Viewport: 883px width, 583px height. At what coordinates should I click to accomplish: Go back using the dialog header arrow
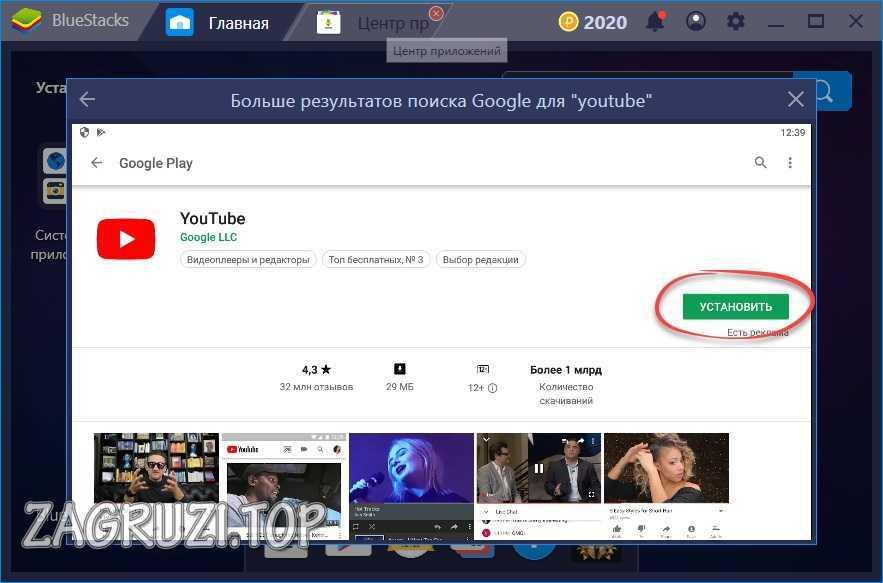(x=87, y=100)
